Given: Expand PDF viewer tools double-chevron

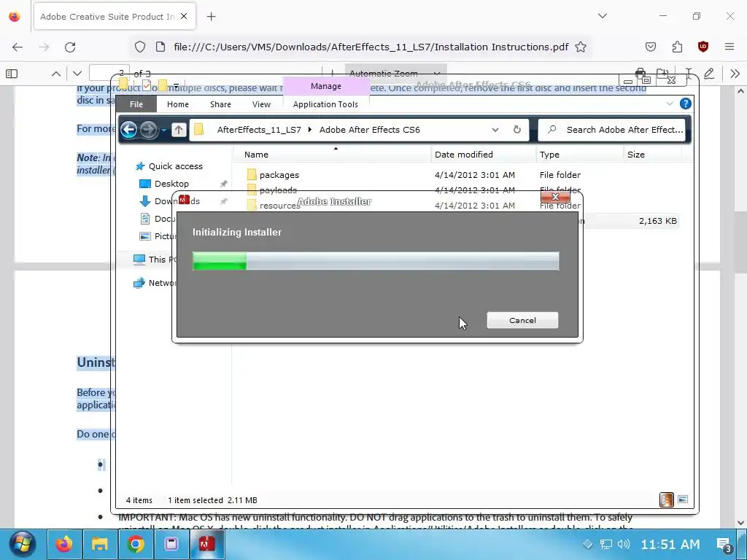Looking at the screenshot, I should 735,74.
